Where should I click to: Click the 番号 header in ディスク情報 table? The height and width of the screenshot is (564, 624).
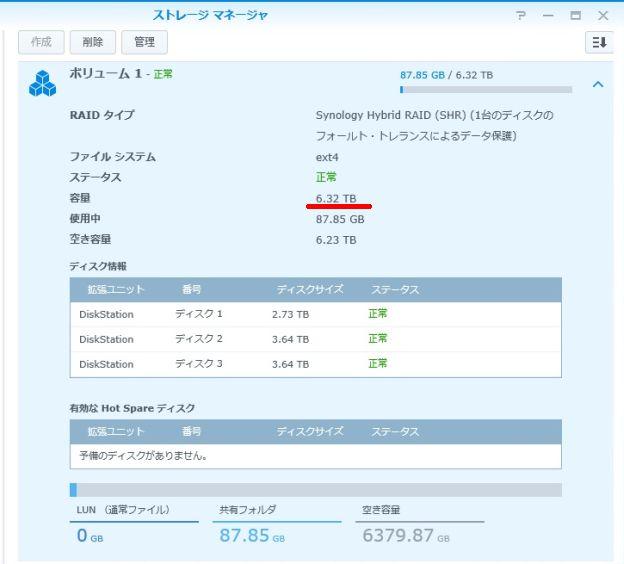191,289
